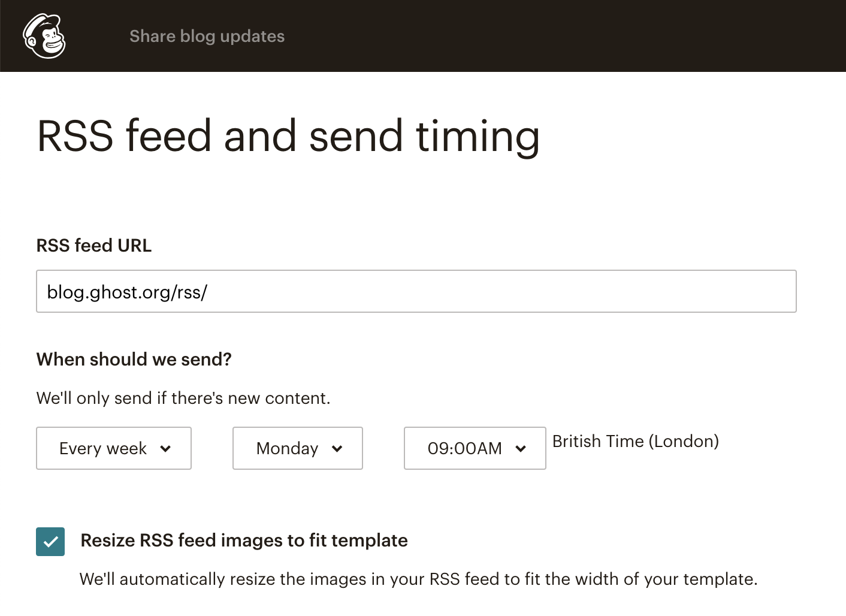The width and height of the screenshot is (846, 616).
Task: Click the chevron arrow beside Every week
Action: (x=166, y=448)
